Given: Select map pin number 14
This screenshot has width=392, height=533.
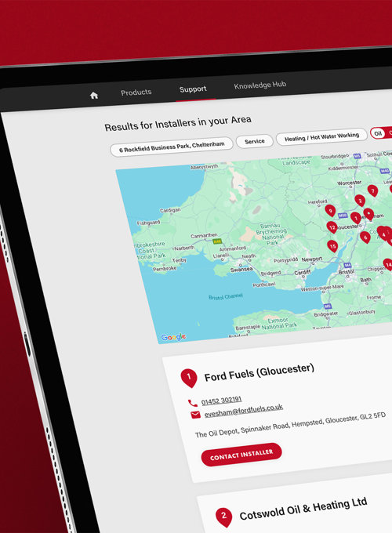Looking at the screenshot, I should coord(388,264).
